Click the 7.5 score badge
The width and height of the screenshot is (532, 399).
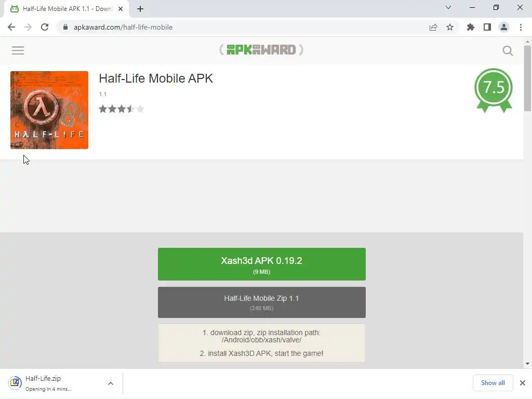pyautogui.click(x=494, y=90)
